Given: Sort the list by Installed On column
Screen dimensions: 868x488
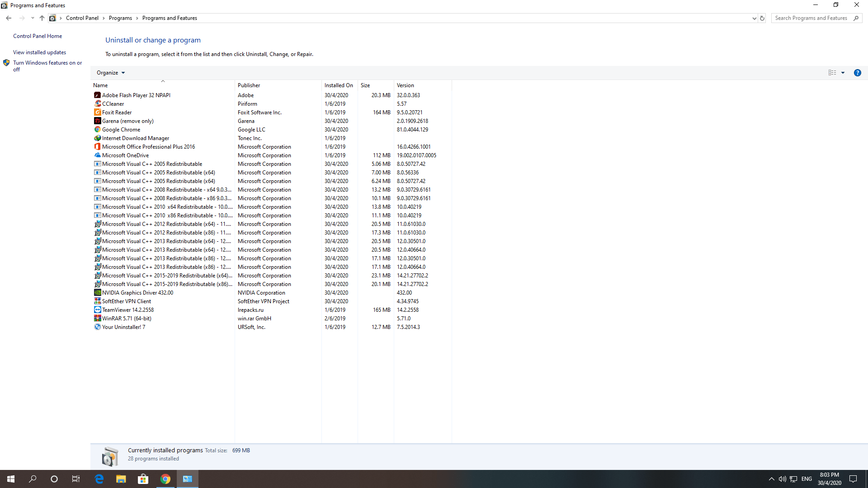Looking at the screenshot, I should click(x=340, y=85).
